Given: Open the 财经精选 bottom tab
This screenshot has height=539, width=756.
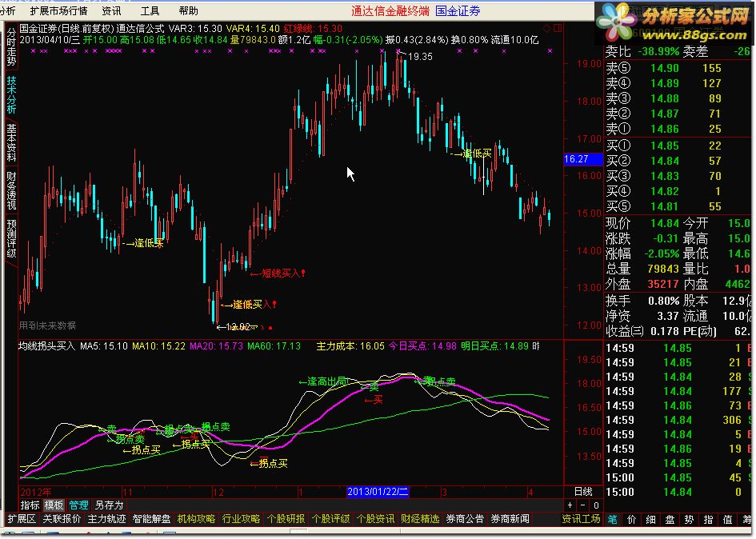Looking at the screenshot, I should [421, 519].
